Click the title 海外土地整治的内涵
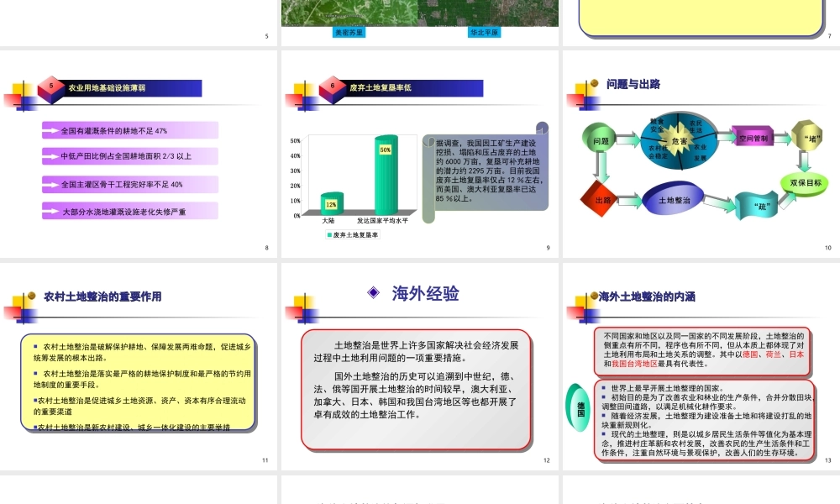 tap(647, 297)
